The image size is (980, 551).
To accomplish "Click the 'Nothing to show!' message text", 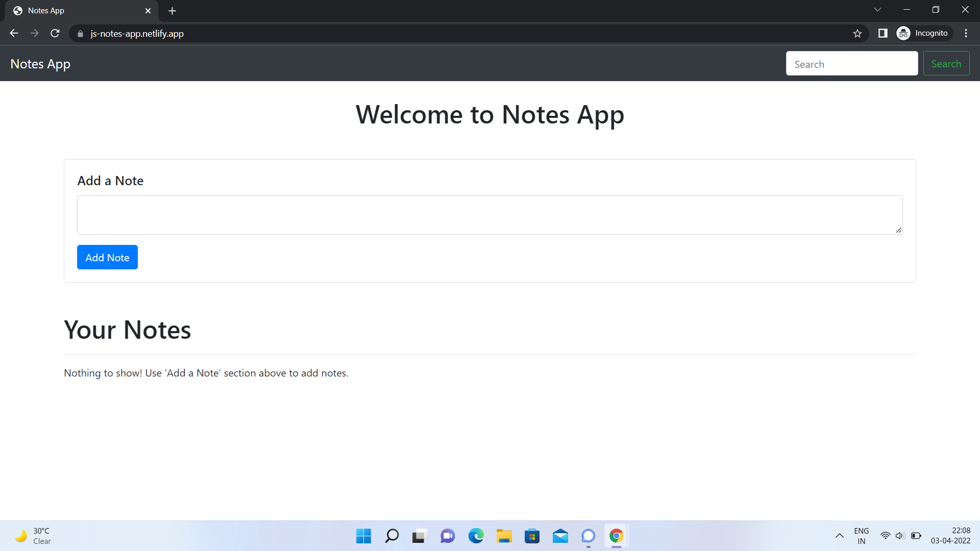I will point(206,373).
